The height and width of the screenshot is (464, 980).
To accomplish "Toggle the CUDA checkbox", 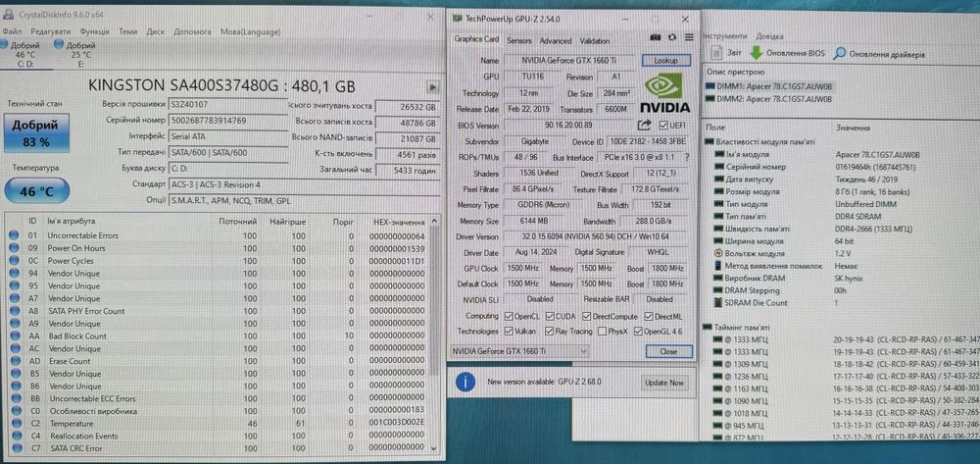I will click(551, 316).
